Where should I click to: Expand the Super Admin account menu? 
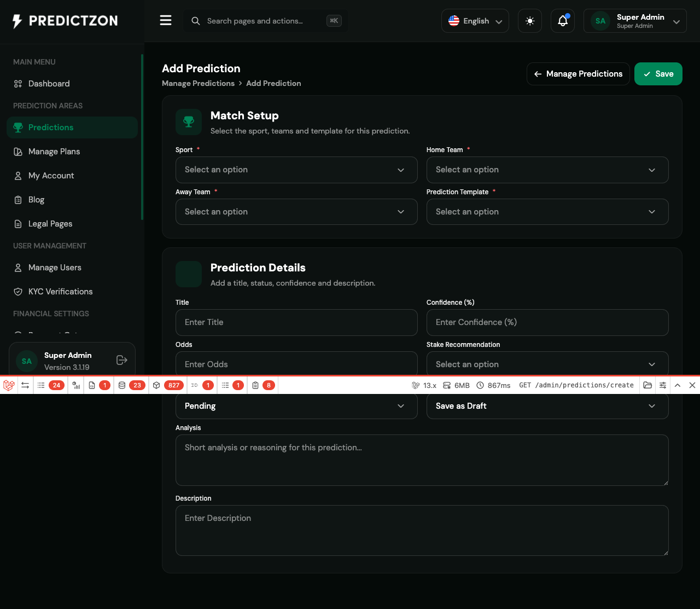coord(635,21)
